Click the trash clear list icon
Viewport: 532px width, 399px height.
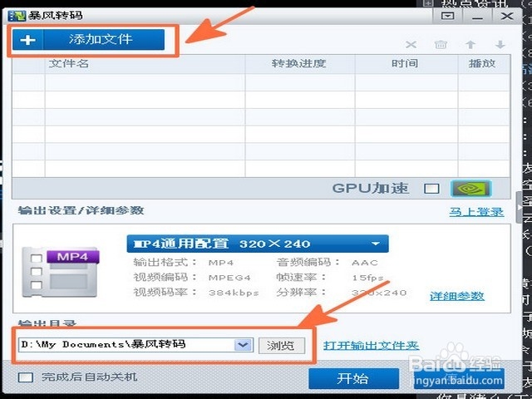pyautogui.click(x=441, y=44)
